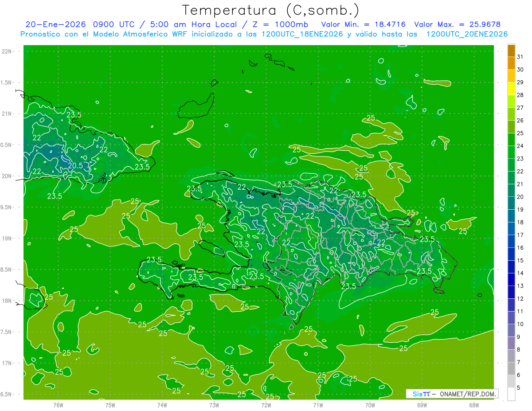532x411 pixels.
Task: Click the '74W' longitude axis label
Action: pos(162,405)
